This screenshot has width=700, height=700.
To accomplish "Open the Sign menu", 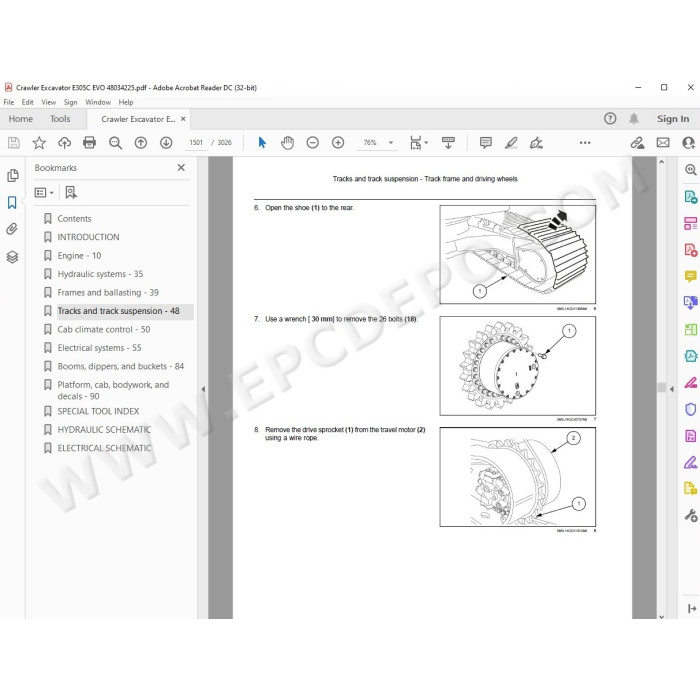I will click(x=71, y=102).
